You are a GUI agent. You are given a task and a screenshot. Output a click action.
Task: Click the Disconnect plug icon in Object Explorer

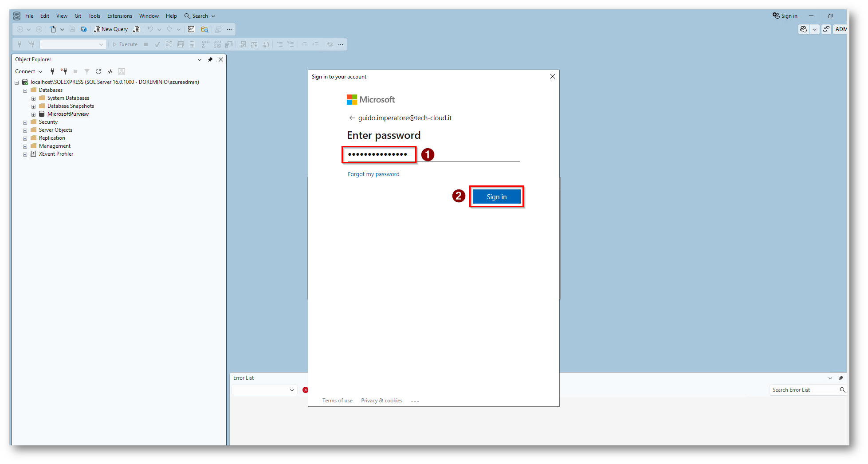pos(64,71)
